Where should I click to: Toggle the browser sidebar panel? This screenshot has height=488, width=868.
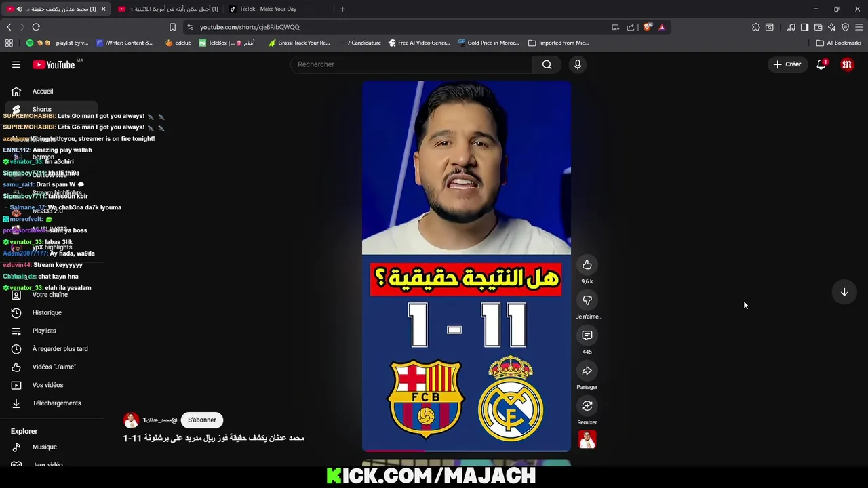(x=804, y=27)
